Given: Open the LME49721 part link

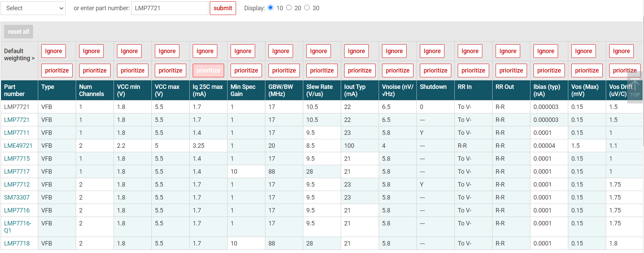Looking at the screenshot, I should tap(18, 146).
